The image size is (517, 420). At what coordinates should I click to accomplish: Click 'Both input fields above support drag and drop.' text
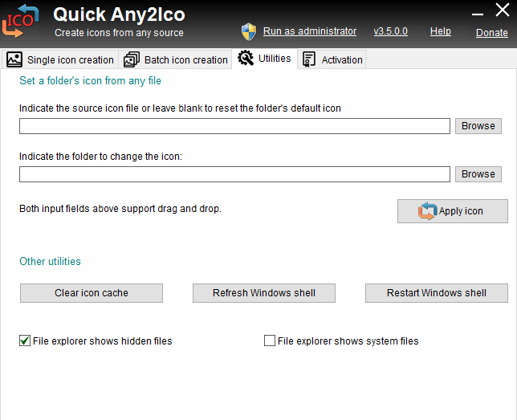[120, 209]
